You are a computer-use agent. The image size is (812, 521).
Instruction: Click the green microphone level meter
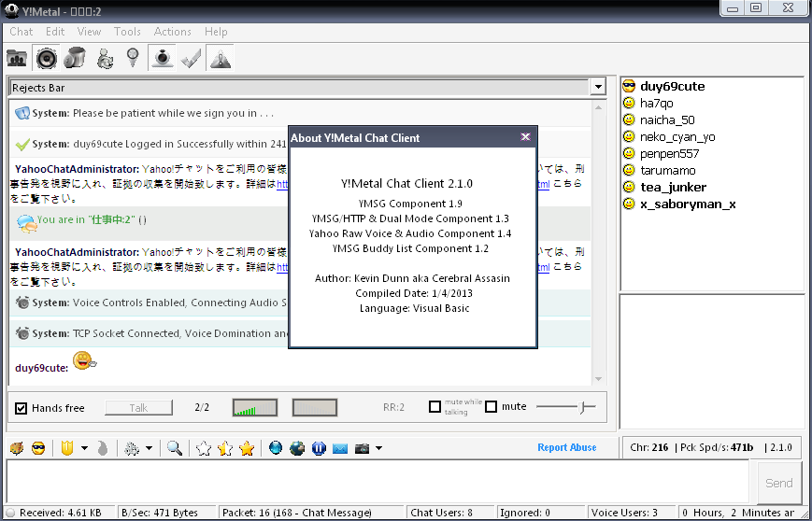pos(255,408)
